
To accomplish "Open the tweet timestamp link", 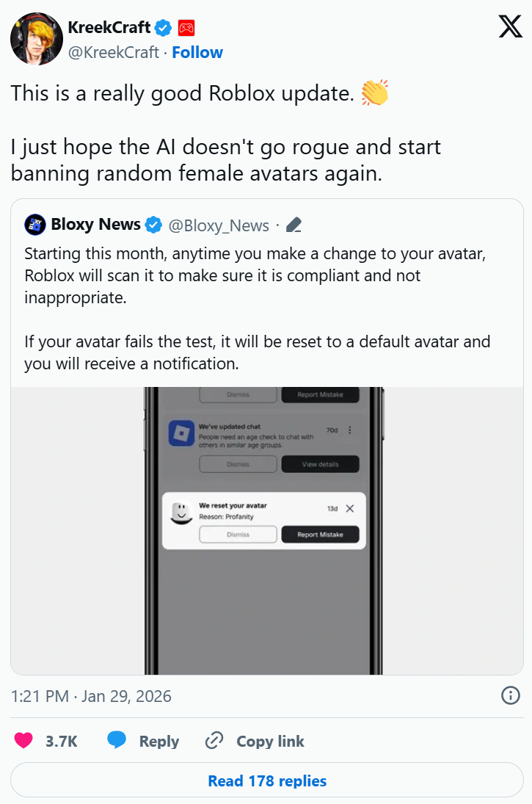I will [91, 696].
